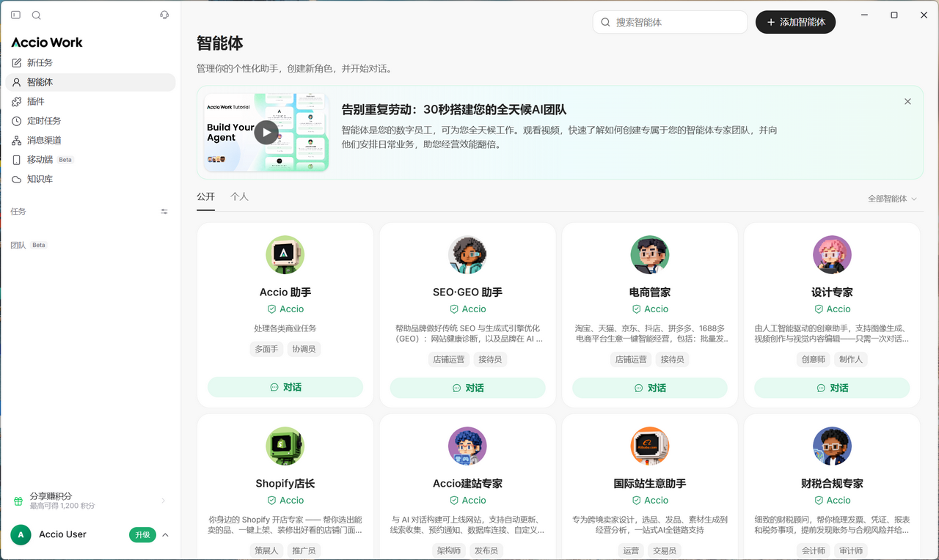Click the 协调员 tag

click(x=304, y=350)
